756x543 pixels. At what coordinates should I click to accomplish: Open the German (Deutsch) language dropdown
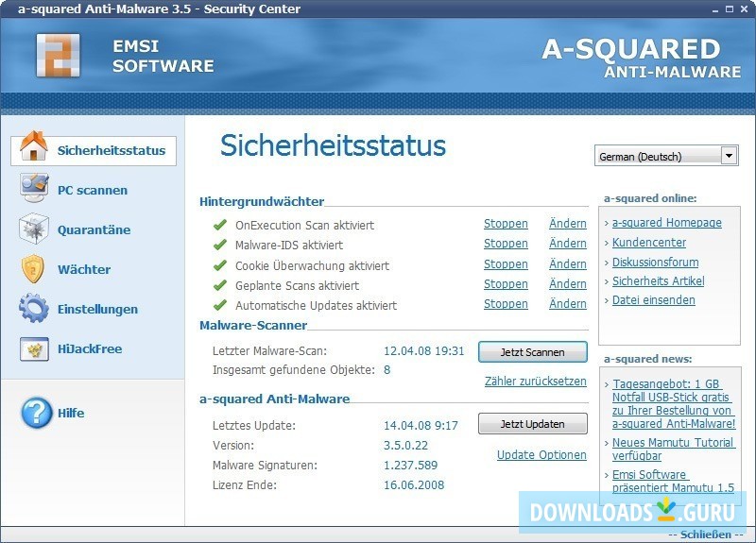tap(666, 156)
